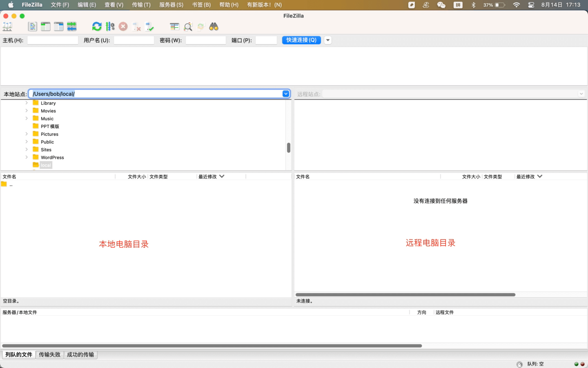Open local site path dropdown
Viewport: 588px width, 368px height.
pos(286,94)
